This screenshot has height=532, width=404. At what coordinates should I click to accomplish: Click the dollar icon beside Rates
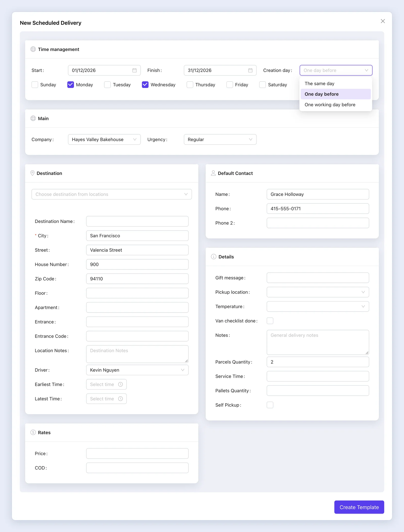click(33, 433)
